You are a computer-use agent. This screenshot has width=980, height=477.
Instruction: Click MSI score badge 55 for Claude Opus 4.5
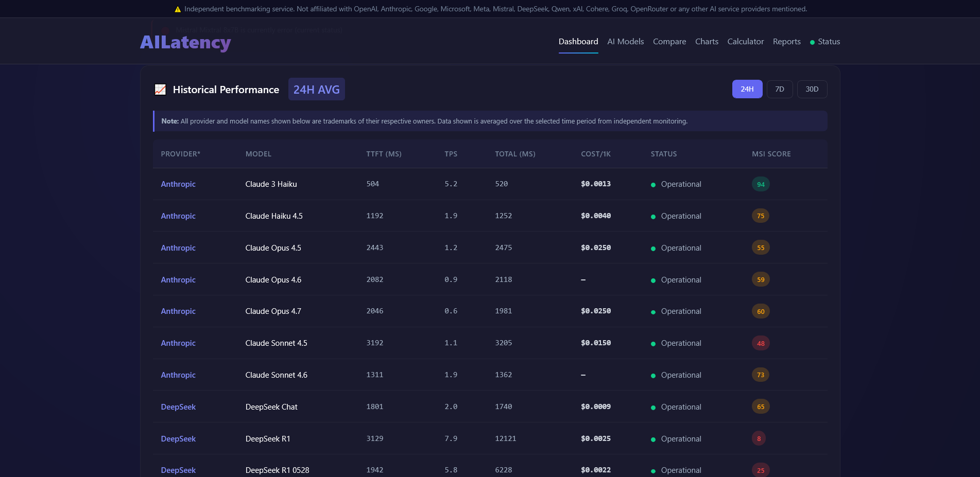point(761,248)
